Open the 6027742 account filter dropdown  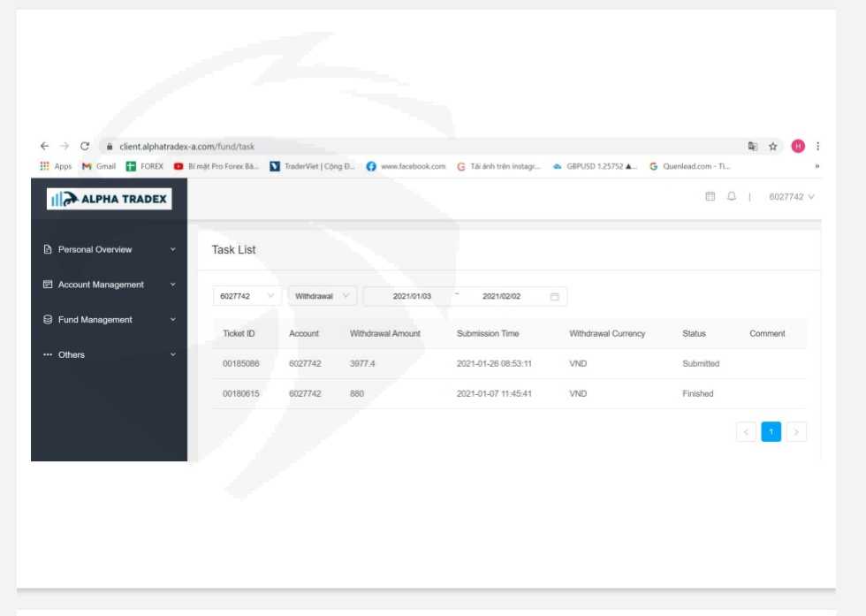pyautogui.click(x=247, y=296)
